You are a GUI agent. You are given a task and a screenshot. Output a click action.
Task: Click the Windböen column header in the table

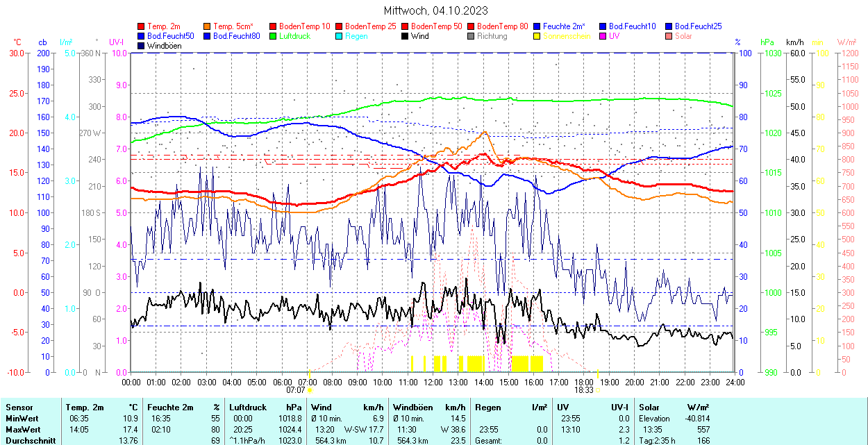(x=412, y=408)
